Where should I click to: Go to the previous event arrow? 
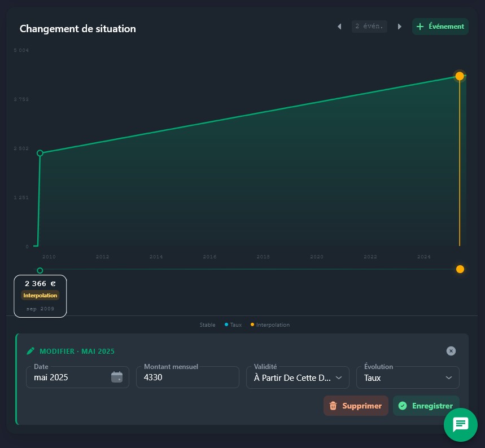tap(339, 27)
